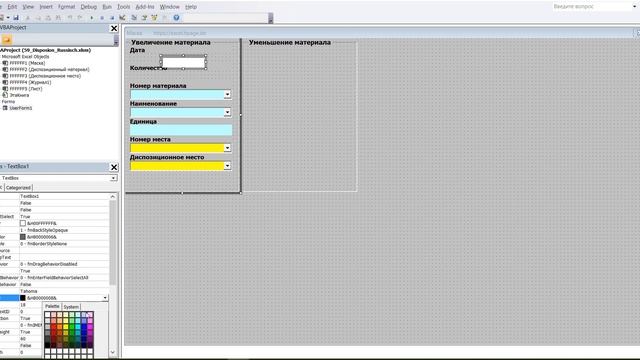The height and width of the screenshot is (360, 640).
Task: Open the ForeColor value dropdown arrow
Action: click(x=105, y=298)
